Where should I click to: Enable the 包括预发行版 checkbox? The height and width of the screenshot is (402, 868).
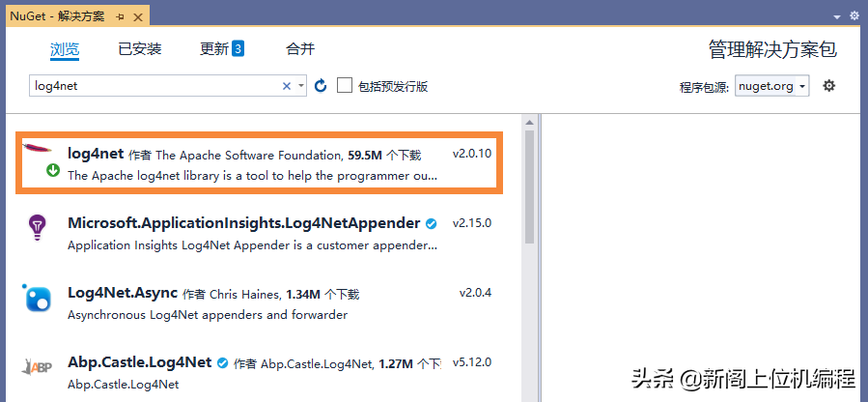pos(345,85)
